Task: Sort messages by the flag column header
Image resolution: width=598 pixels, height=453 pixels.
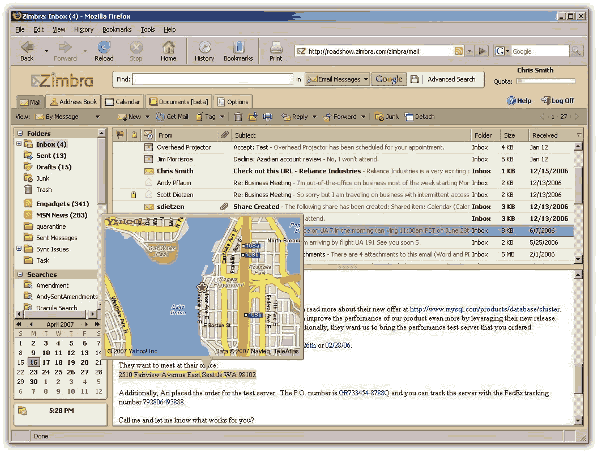Action: 120,135
